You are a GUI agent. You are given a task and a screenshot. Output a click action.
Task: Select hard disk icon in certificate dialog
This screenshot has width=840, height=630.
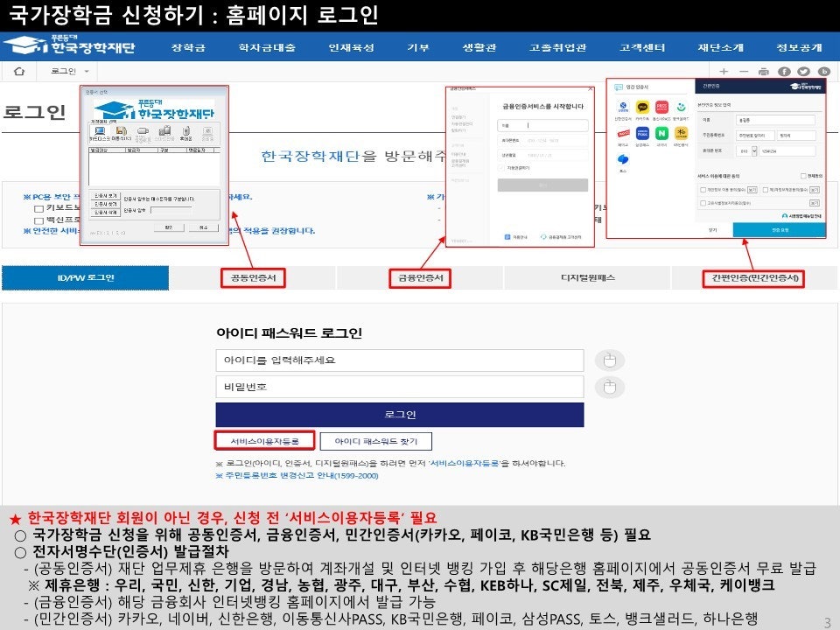[x=100, y=133]
